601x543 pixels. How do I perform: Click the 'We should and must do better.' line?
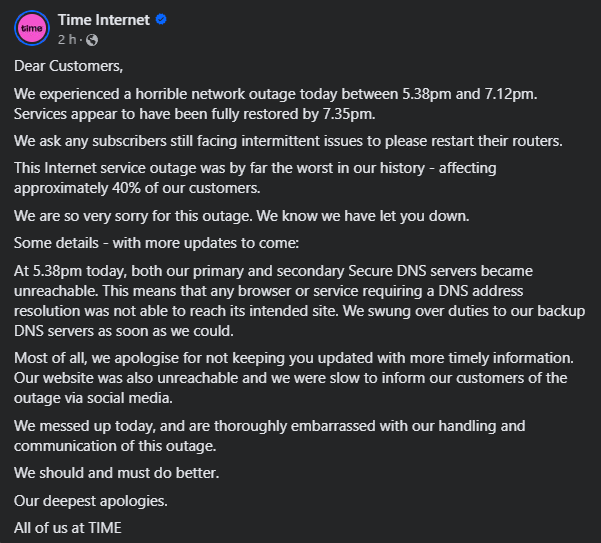(117, 473)
